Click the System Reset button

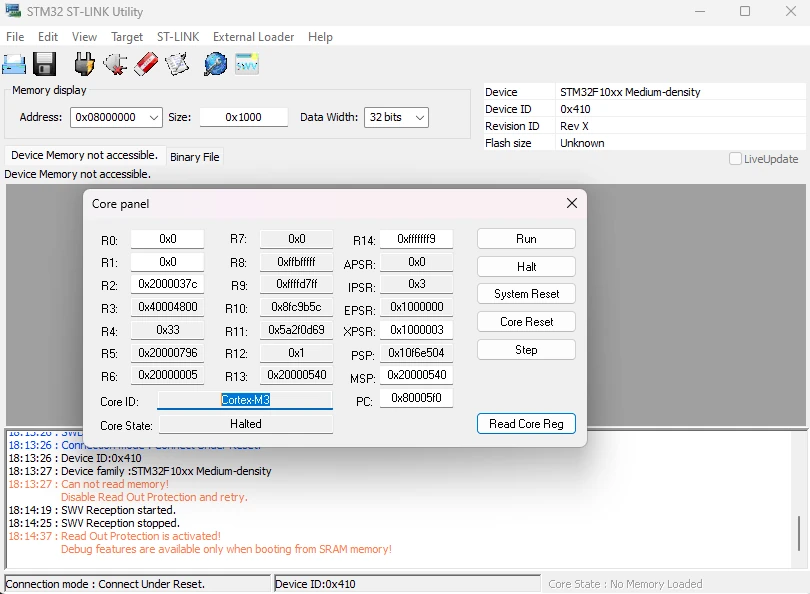[x=526, y=294]
